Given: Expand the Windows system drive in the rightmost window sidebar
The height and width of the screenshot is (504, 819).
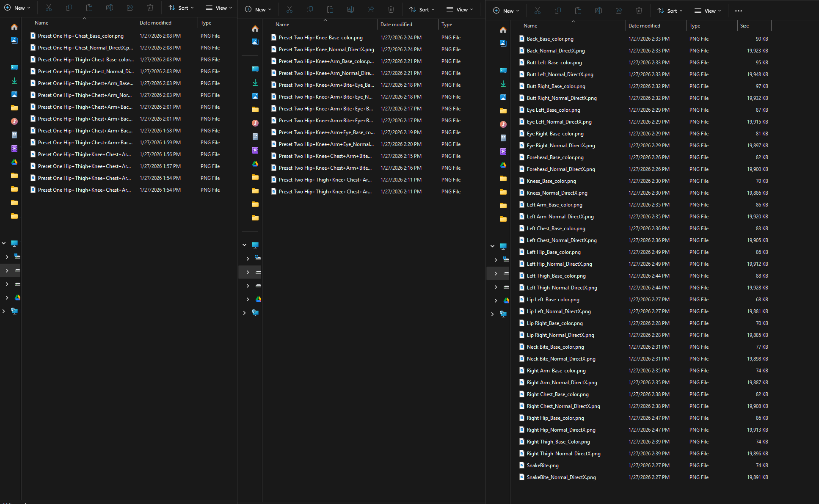Looking at the screenshot, I should (496, 259).
